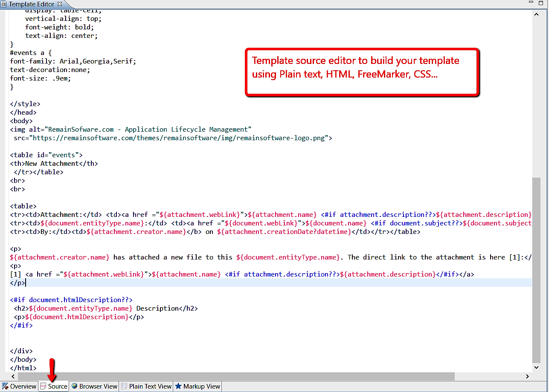Close the Template Editor tab
The height and width of the screenshot is (392, 549).
(60, 4)
